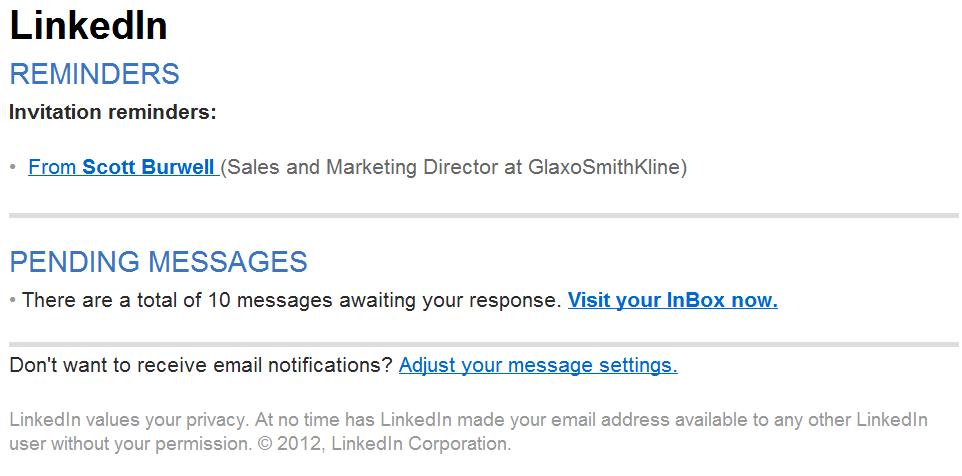
Task: Click the bullet before the pending messages line
Action: pos(13,299)
